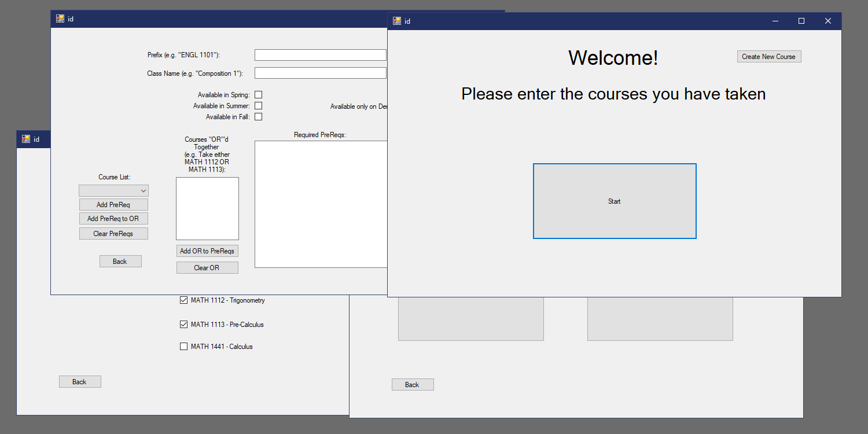Click the right gray panel in background window
The image size is (868, 434).
click(x=660, y=319)
